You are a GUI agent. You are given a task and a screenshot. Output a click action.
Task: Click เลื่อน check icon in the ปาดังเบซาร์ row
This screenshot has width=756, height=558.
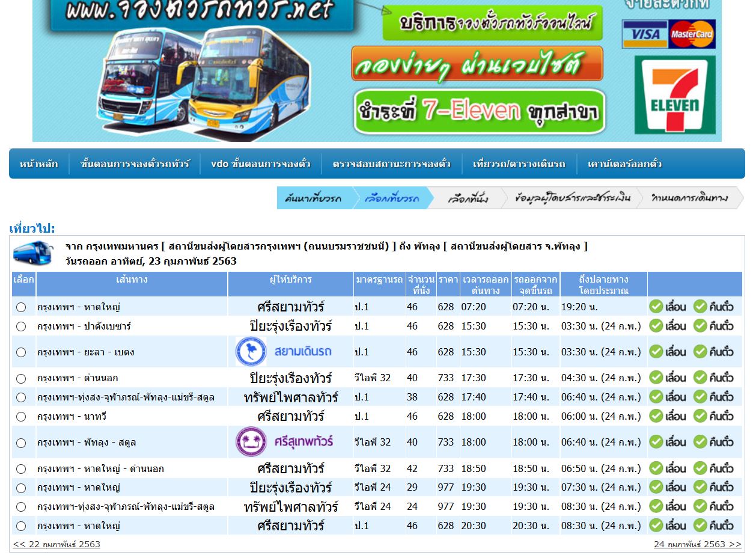point(656,326)
